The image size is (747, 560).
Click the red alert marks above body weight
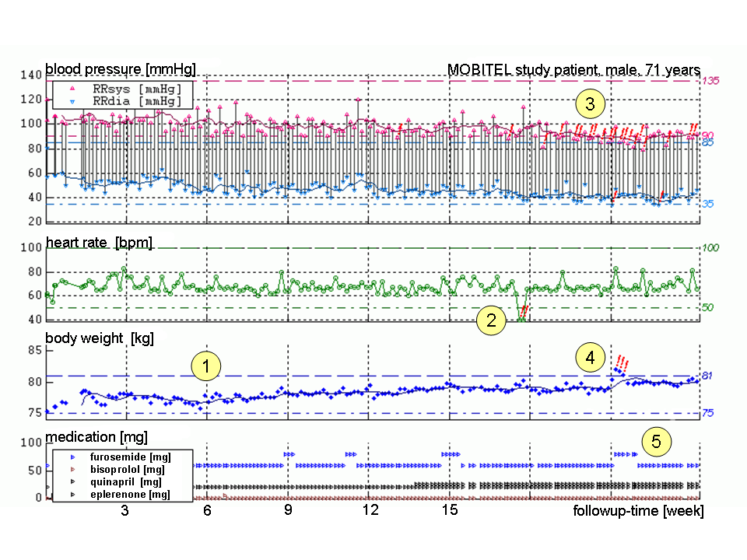[x=622, y=362]
